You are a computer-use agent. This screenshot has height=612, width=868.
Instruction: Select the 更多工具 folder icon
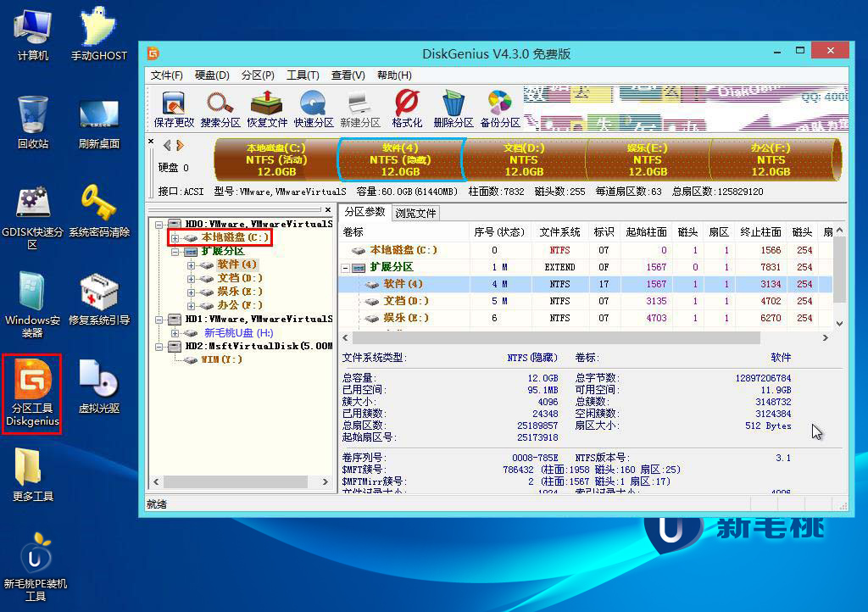point(33,475)
